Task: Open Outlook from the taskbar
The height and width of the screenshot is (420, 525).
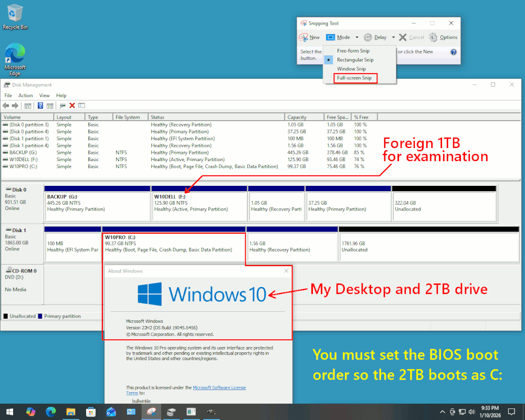Action: click(x=111, y=412)
